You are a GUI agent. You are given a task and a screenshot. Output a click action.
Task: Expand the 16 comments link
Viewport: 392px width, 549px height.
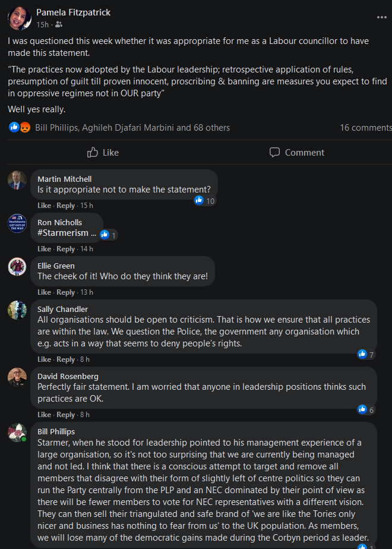click(x=365, y=128)
